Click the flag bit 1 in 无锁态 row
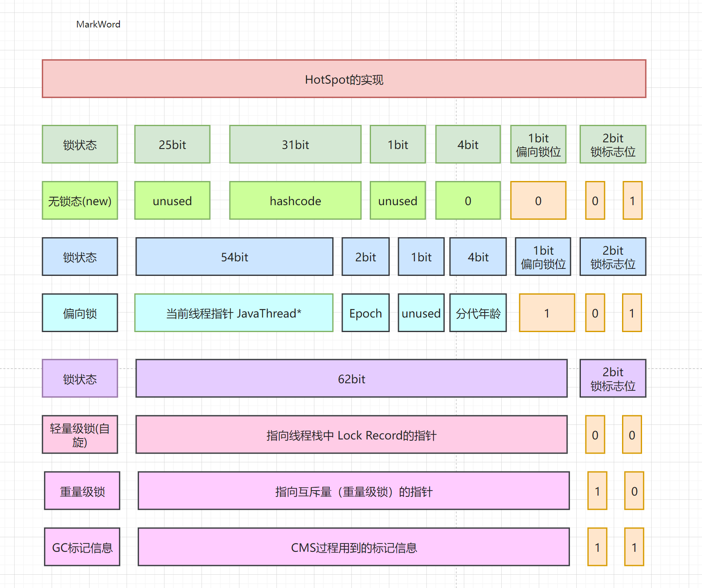702x588 pixels. coord(632,200)
